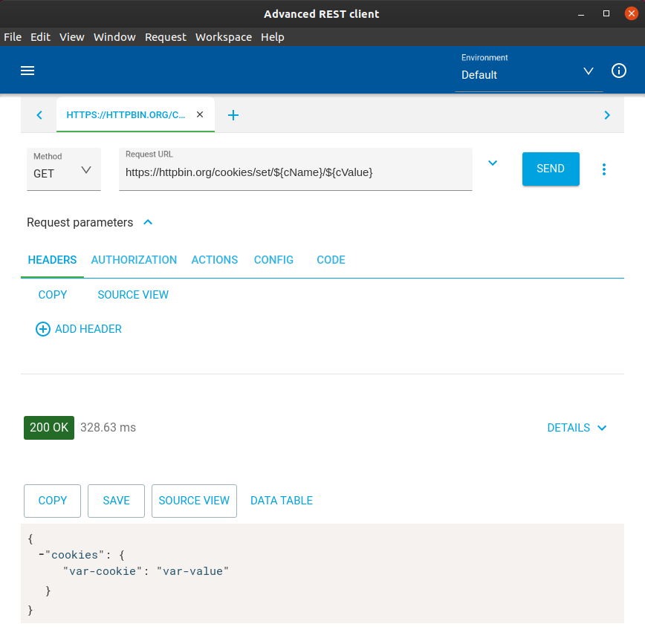Collapse the Request parameters section
The height and width of the screenshot is (644, 645).
tap(147, 221)
